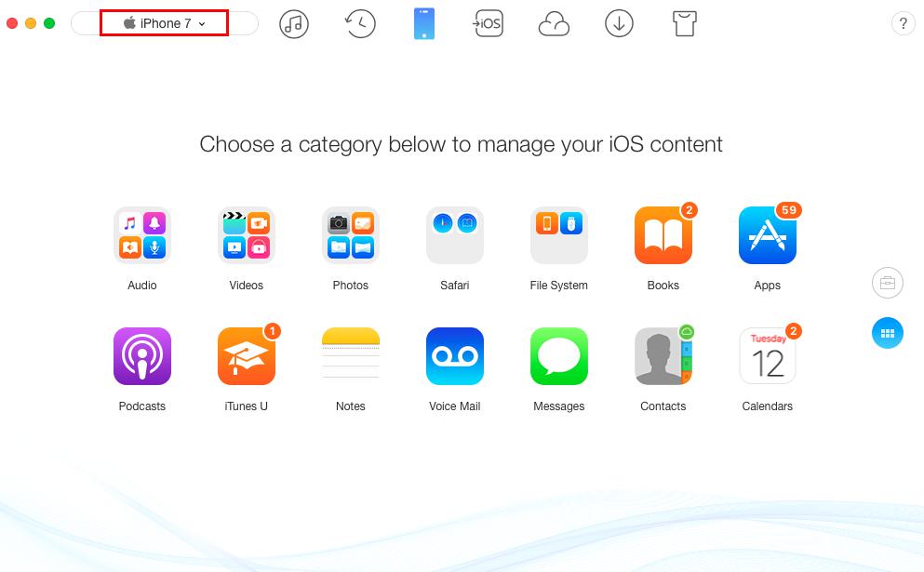Open the backup history clock icon

pos(360,23)
